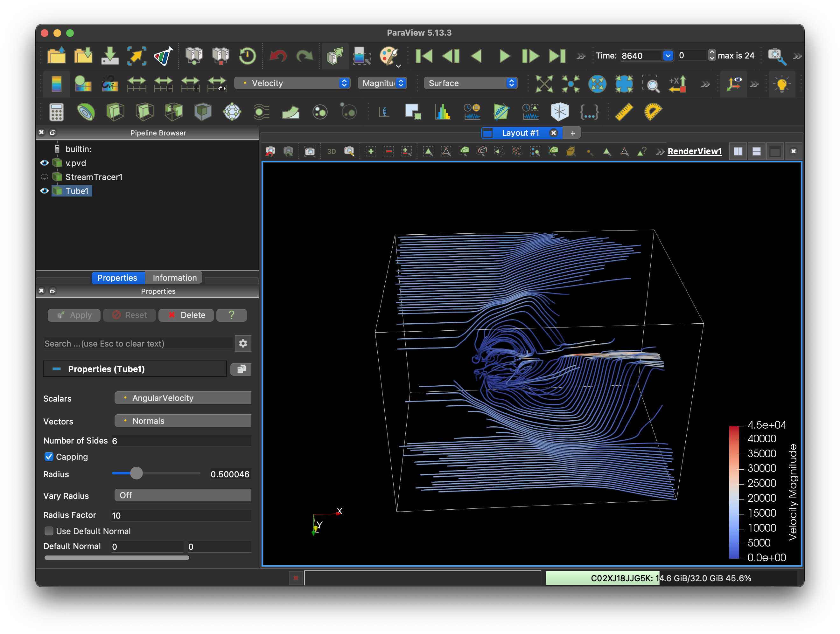
Task: Click the Python Annotation snowflake icon
Action: click(560, 112)
